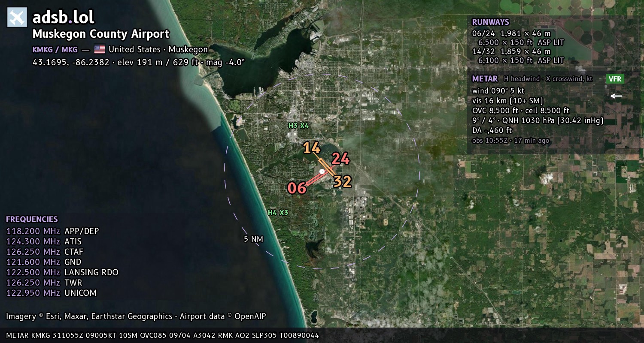Click the adsb.lol airplane logo icon
This screenshot has width=644, height=343.
(17, 18)
